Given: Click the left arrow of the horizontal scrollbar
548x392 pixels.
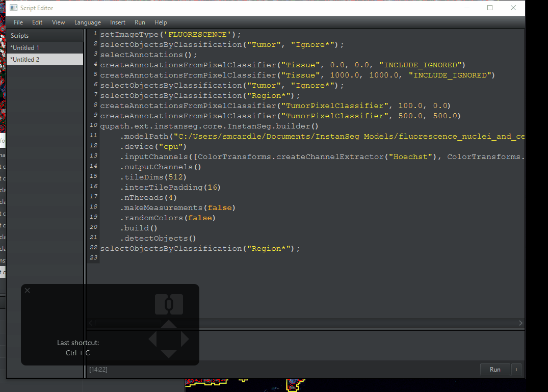Looking at the screenshot, I should [x=90, y=323].
